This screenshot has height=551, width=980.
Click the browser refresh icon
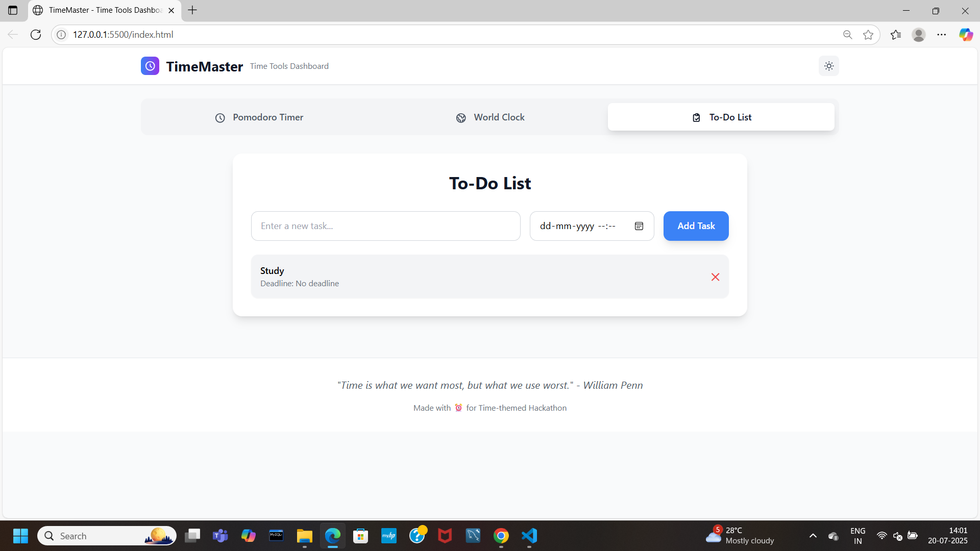tap(36, 35)
